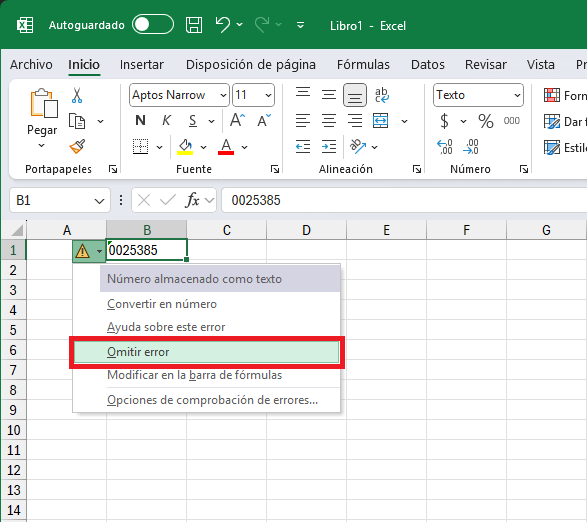Switch to the Insertar tab
This screenshot has height=522, width=587.
(x=142, y=64)
